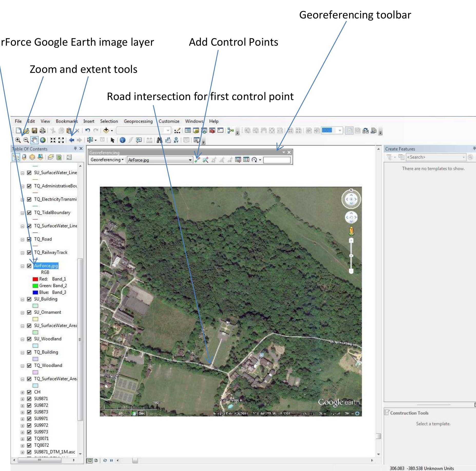
Task: Click the Blue band color swatch
Action: (35, 292)
